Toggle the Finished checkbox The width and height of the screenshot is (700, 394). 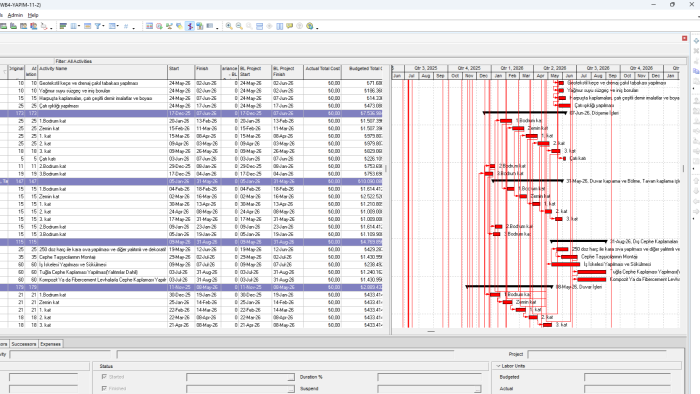pos(104,388)
